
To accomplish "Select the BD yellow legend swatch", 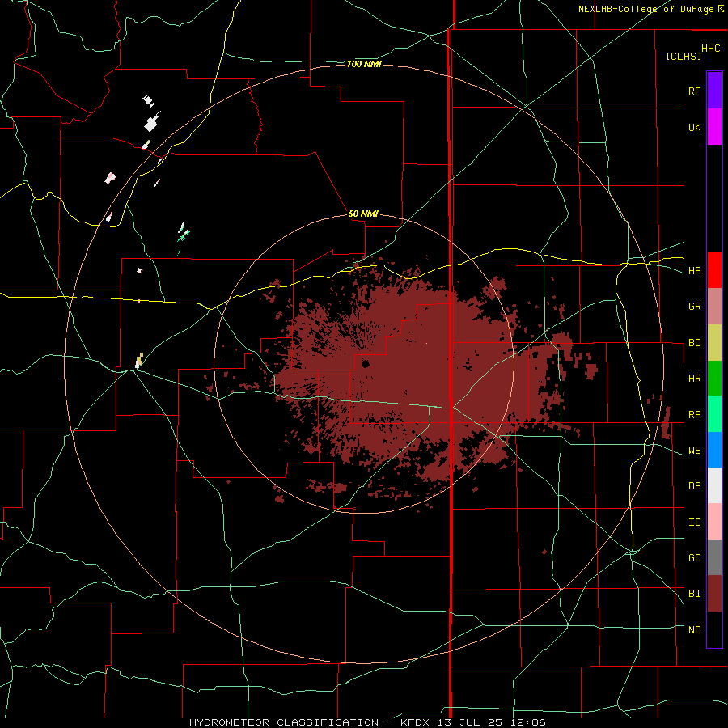I will [714, 343].
